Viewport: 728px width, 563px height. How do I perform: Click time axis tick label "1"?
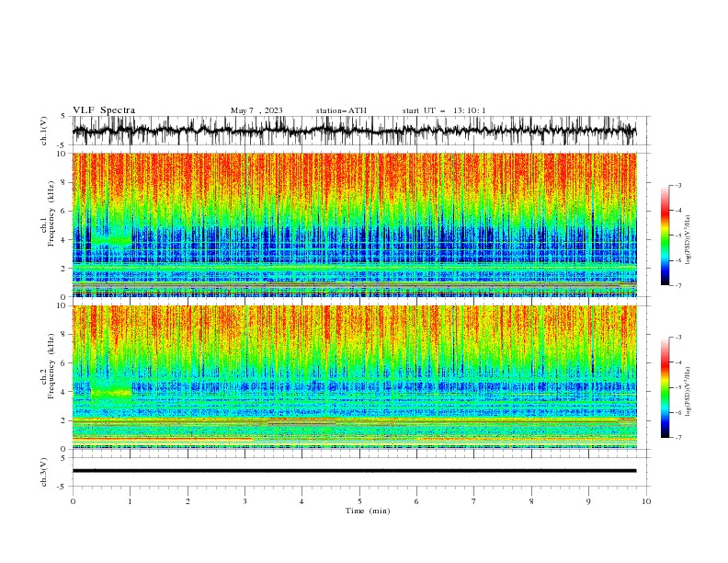tap(130, 501)
